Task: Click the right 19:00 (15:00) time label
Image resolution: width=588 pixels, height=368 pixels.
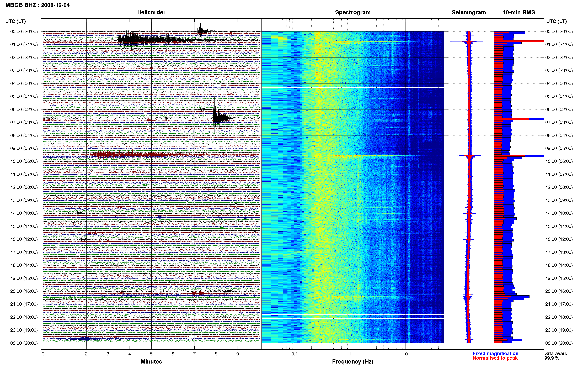Action: point(559,278)
